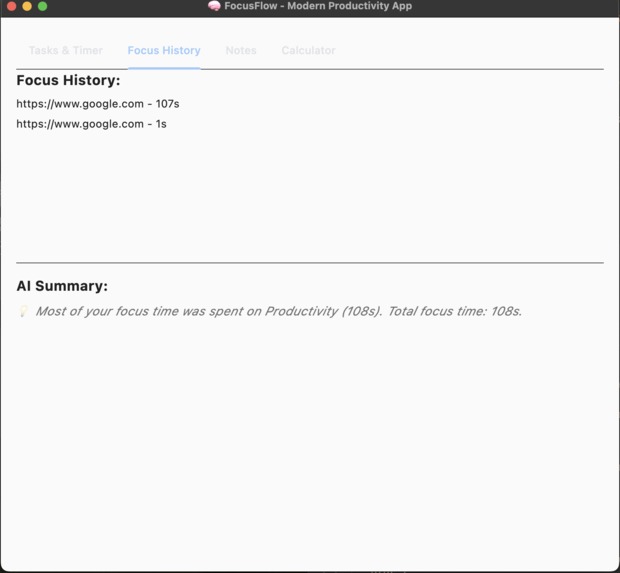Image resolution: width=620 pixels, height=573 pixels.
Task: Open the Notes tab
Action: click(x=241, y=50)
